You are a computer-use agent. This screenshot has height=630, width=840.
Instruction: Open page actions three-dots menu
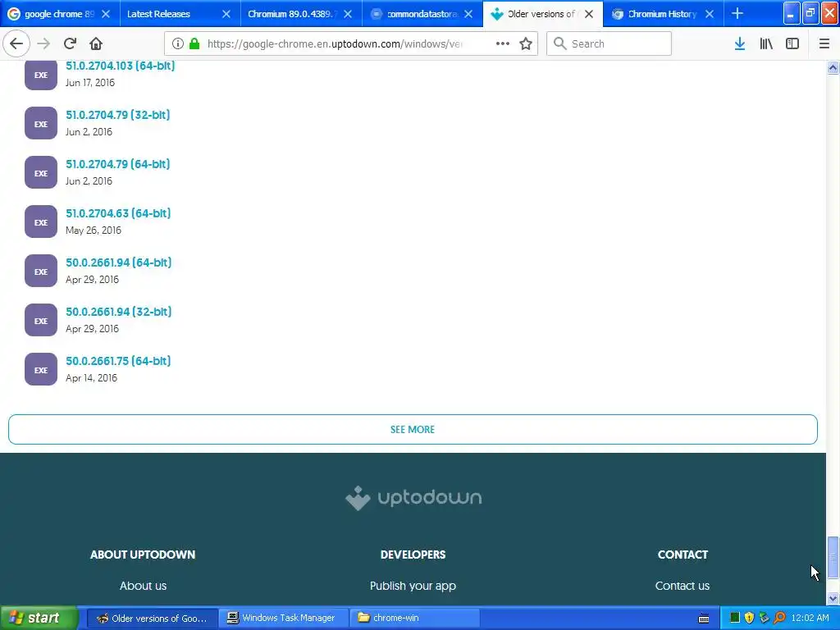[x=503, y=44]
